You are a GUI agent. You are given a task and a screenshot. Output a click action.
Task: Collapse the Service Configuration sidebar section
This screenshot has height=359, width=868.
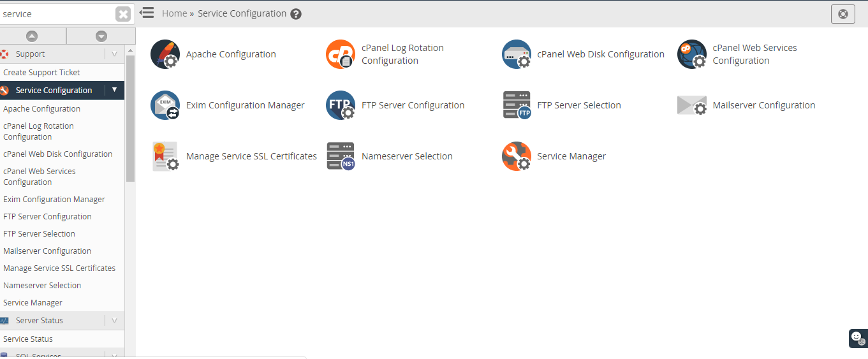click(114, 90)
